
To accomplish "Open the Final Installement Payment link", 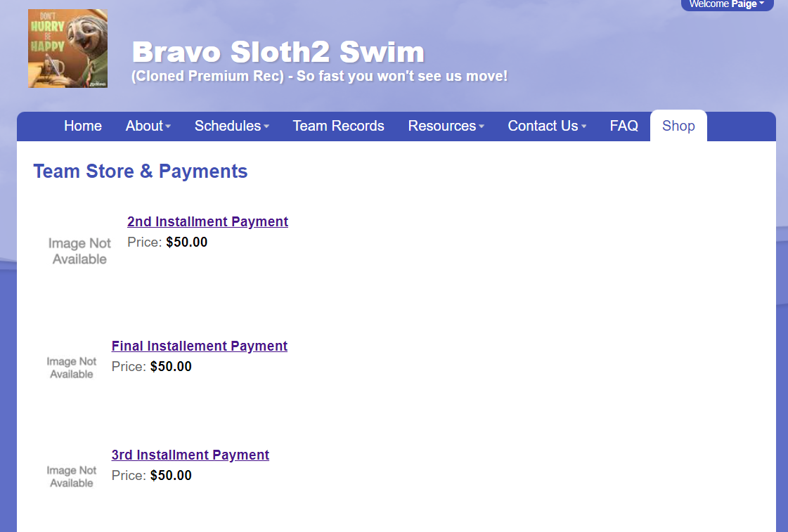I will tap(199, 346).
